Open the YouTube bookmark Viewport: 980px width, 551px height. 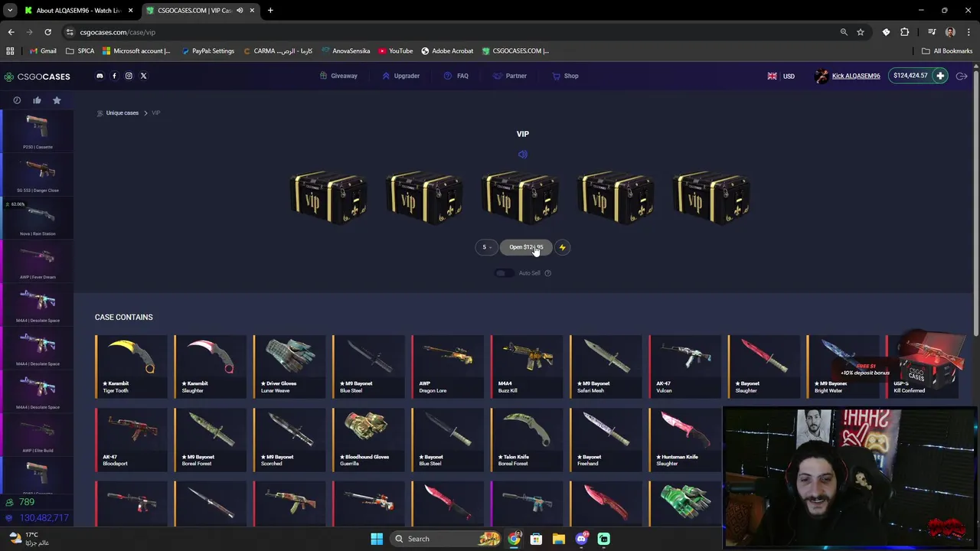coord(395,51)
